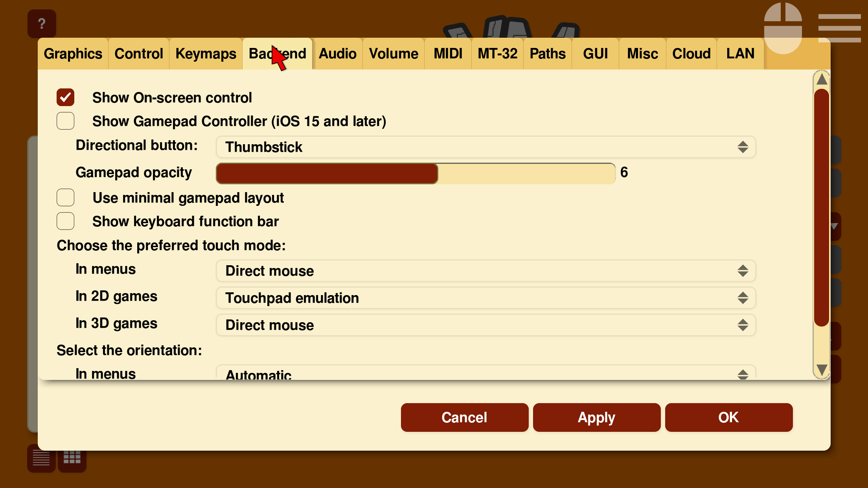Open the hamburger menu icon
Viewport: 868px width, 488px height.
(839, 28)
